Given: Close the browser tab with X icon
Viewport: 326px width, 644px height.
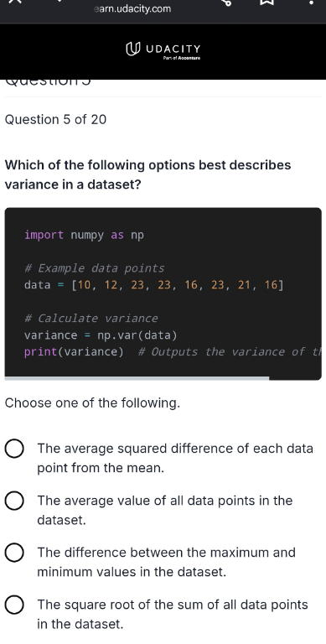Looking at the screenshot, I should (x=15, y=2).
